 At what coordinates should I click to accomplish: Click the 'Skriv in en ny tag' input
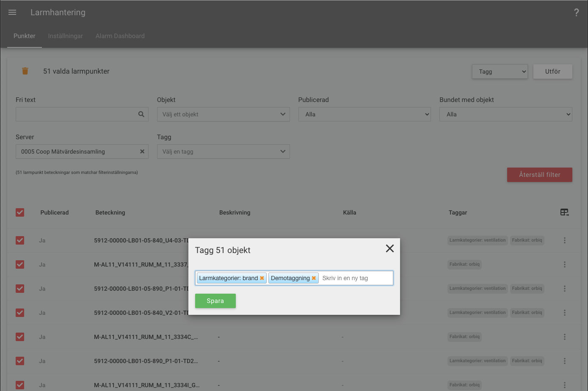356,278
